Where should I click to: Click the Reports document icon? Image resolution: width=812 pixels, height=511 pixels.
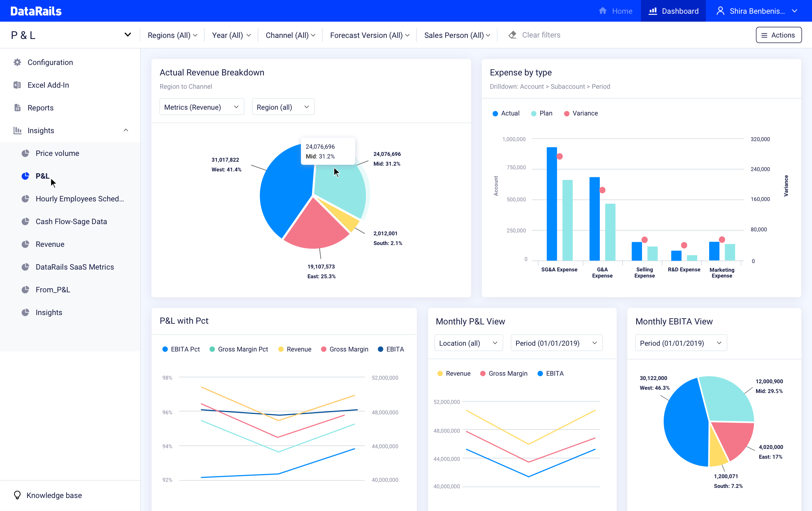pos(17,108)
